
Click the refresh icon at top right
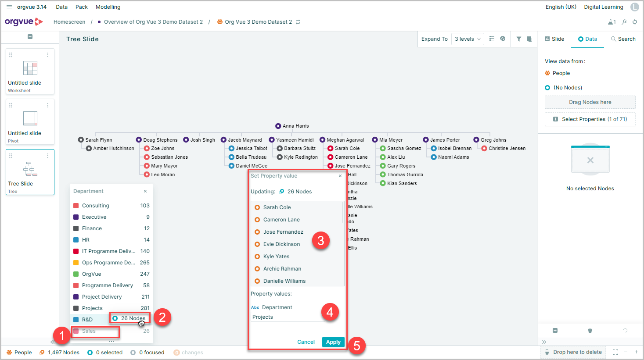click(x=635, y=22)
